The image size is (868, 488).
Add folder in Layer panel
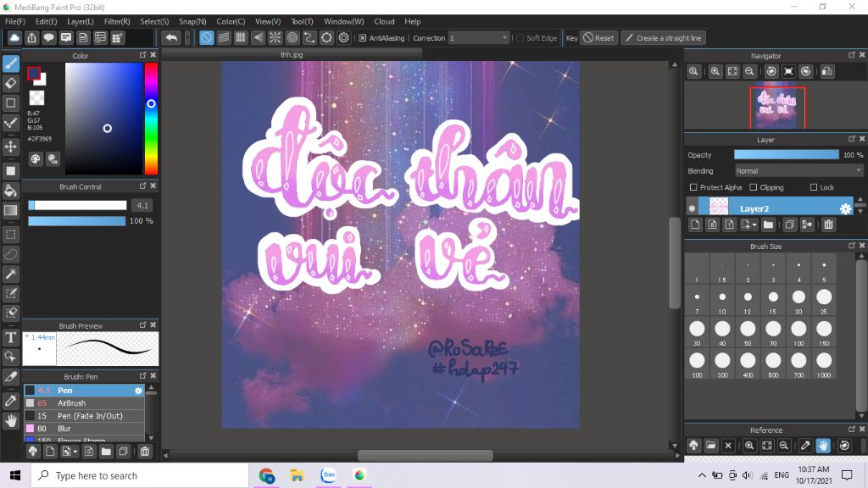coord(768,225)
